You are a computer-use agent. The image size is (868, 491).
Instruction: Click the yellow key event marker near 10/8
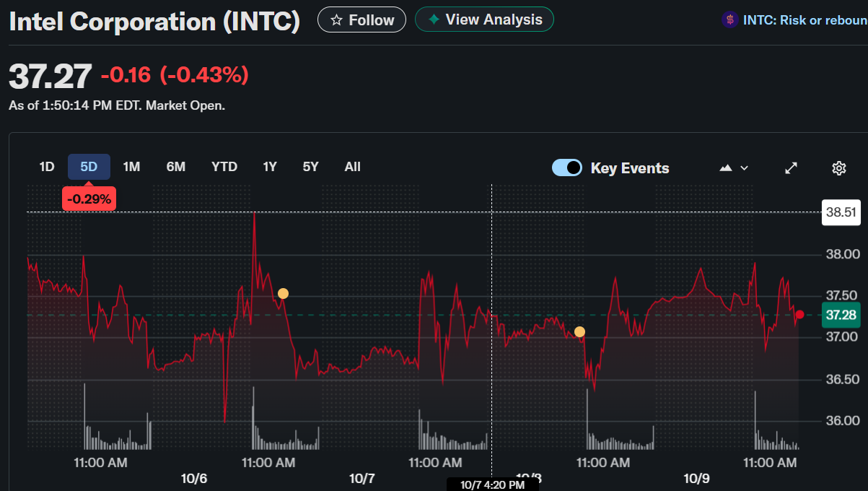pyautogui.click(x=579, y=332)
